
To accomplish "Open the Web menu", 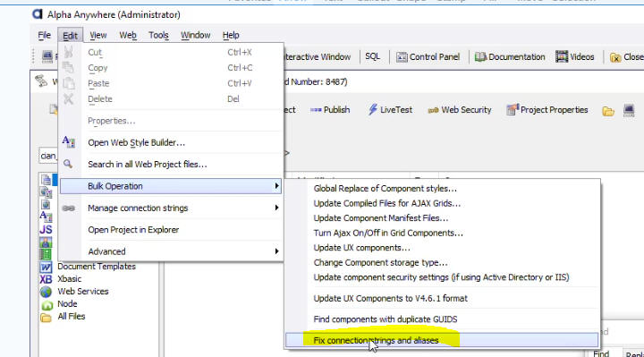I will click(128, 35).
